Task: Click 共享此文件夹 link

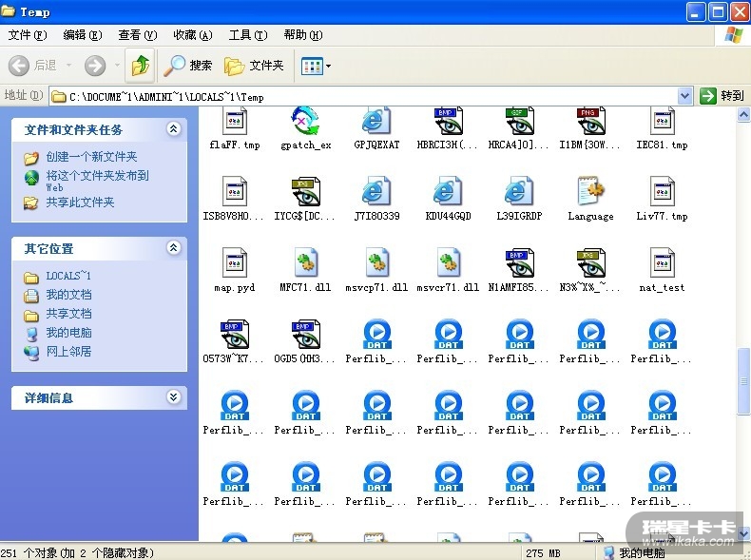Action: point(80,203)
